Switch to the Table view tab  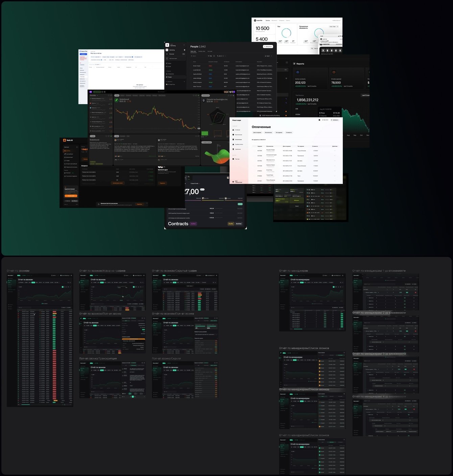(193, 51)
